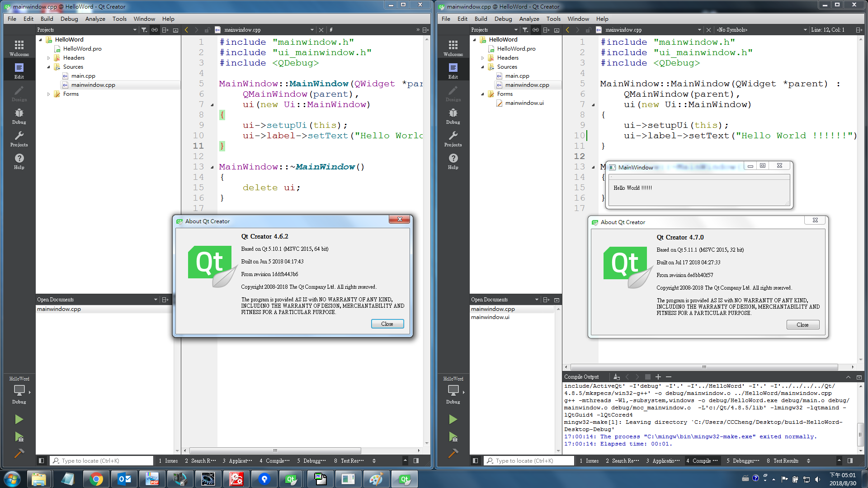Image resolution: width=868 pixels, height=488 pixels.
Task: Open Analyze menu in left Qt Creator window
Action: pyautogui.click(x=95, y=19)
